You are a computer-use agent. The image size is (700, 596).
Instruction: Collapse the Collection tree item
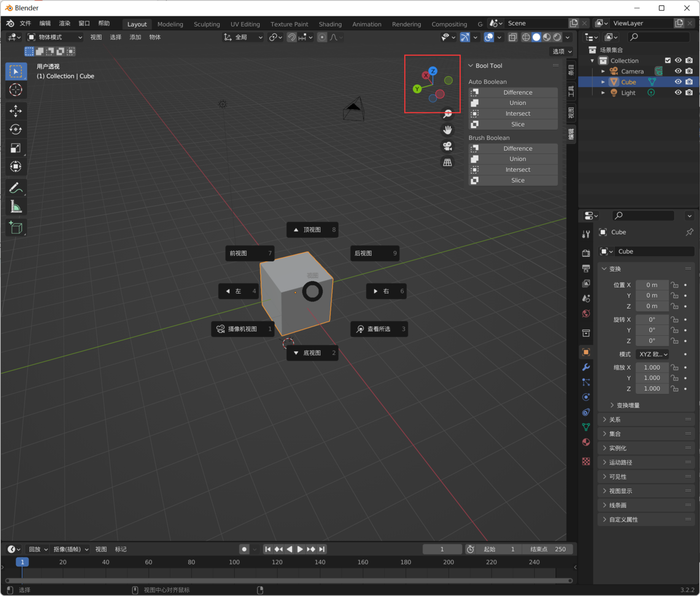[591, 60]
